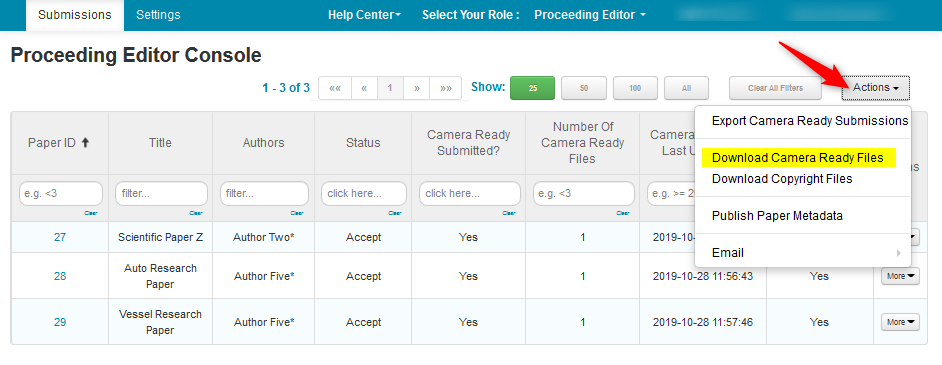Sort by Number Of Camera Ready Files
The width and height of the screenshot is (942, 365).
(x=583, y=143)
